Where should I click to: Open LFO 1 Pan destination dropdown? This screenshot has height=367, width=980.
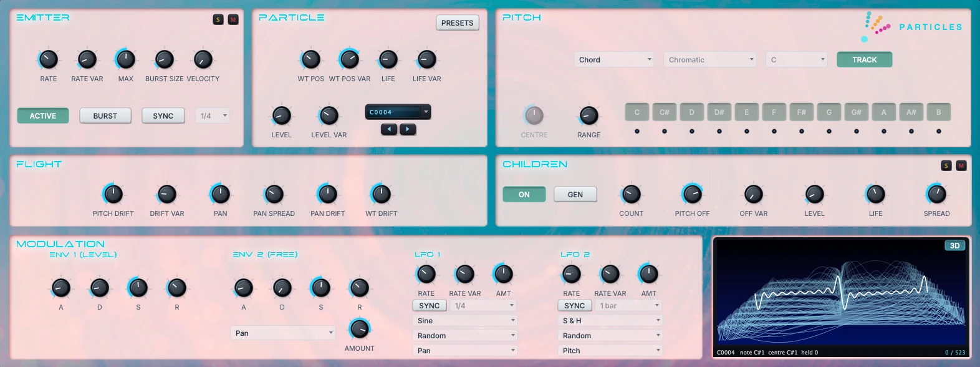465,351
